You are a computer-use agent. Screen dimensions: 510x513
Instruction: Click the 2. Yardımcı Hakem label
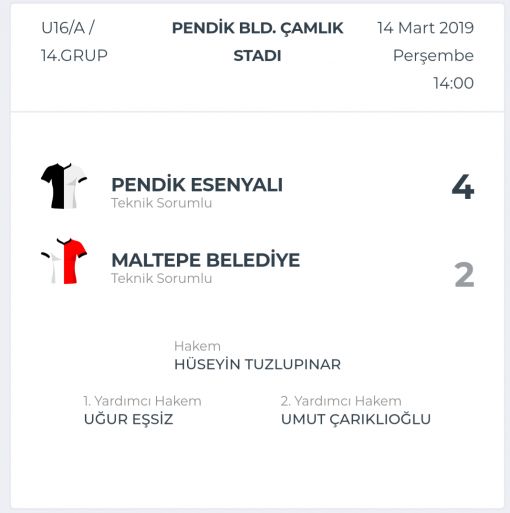(341, 401)
